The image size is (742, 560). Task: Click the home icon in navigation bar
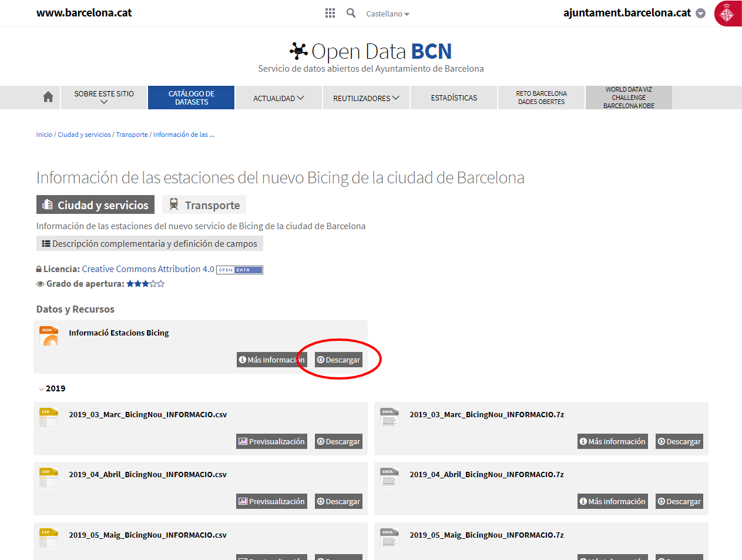click(48, 97)
